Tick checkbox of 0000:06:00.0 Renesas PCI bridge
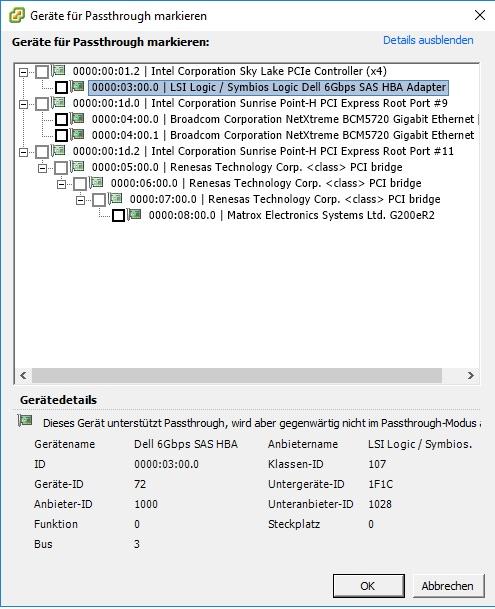The width and height of the screenshot is (495, 609). 80,184
